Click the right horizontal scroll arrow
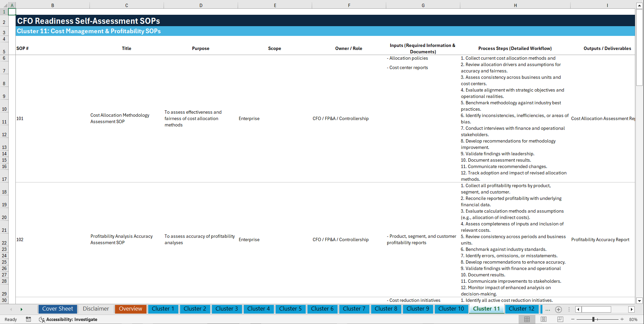The height and width of the screenshot is (324, 644). pos(632,309)
